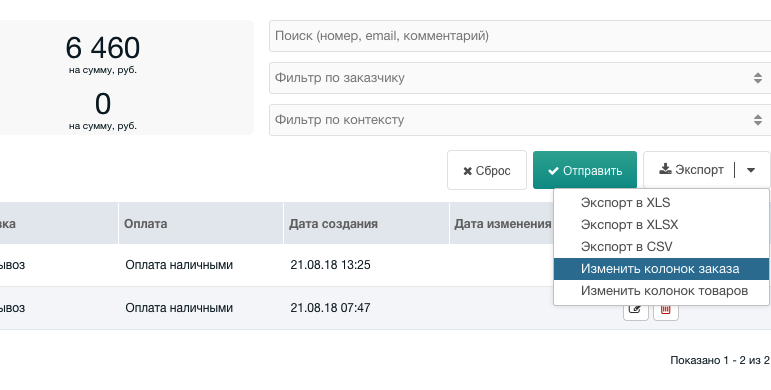Select Изменить колонок заказа menu item
The height and width of the screenshot is (390, 771).
pyautogui.click(x=661, y=269)
